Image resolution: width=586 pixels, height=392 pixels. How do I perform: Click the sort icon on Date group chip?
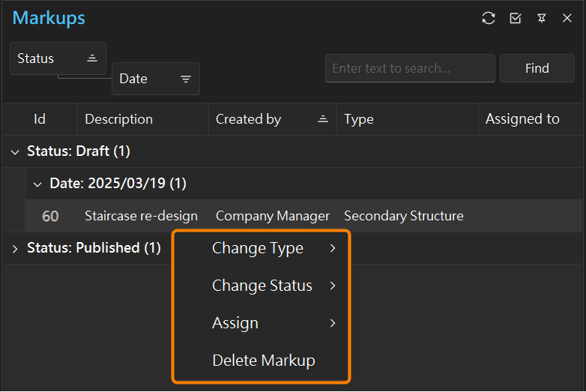pyautogui.click(x=186, y=79)
